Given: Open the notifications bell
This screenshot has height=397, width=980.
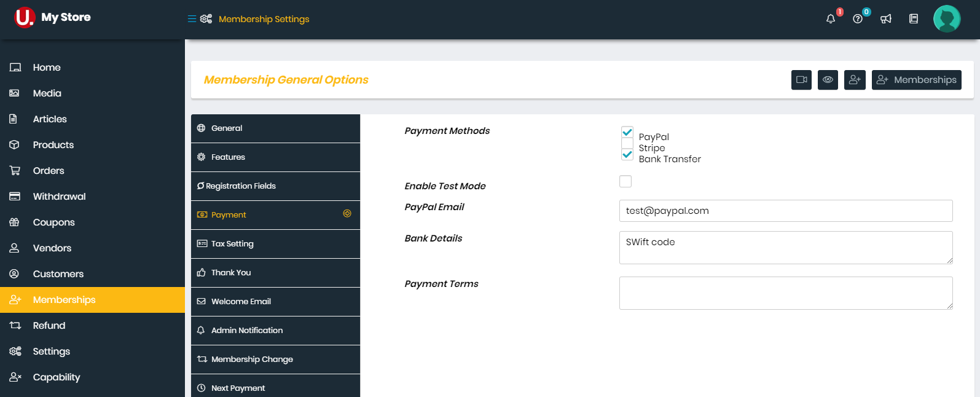Looking at the screenshot, I should [x=831, y=18].
